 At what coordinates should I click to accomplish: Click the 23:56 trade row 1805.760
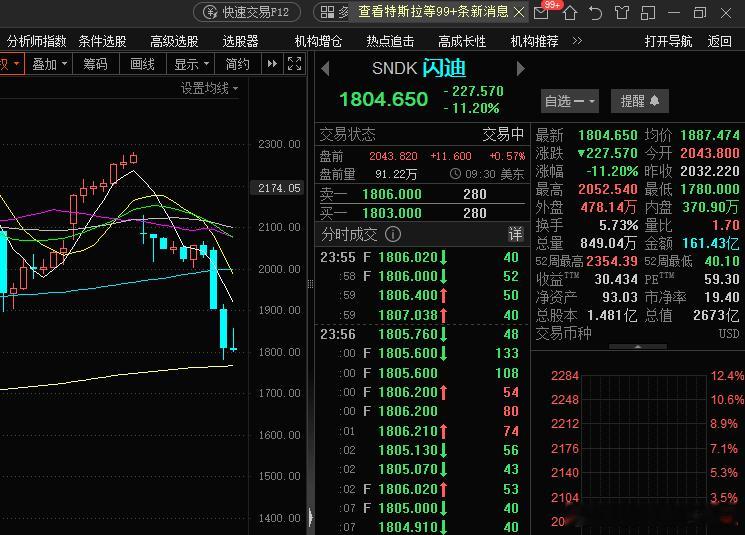click(421, 334)
